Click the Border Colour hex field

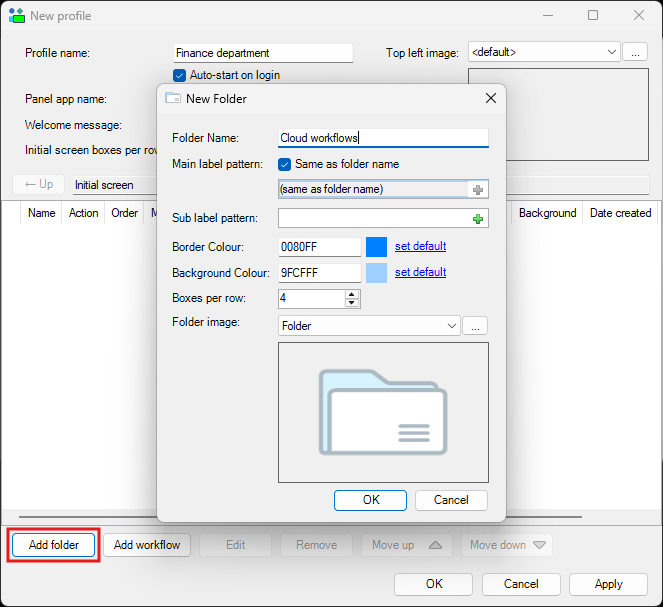(x=319, y=247)
